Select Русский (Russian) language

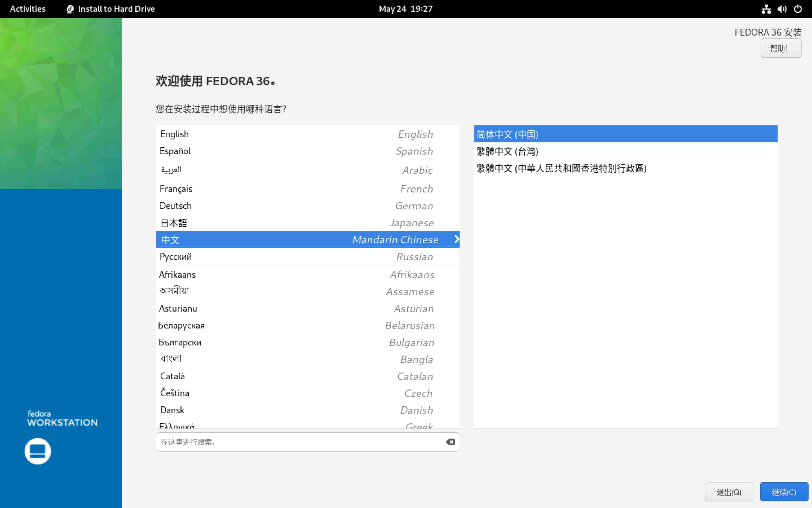click(x=308, y=256)
